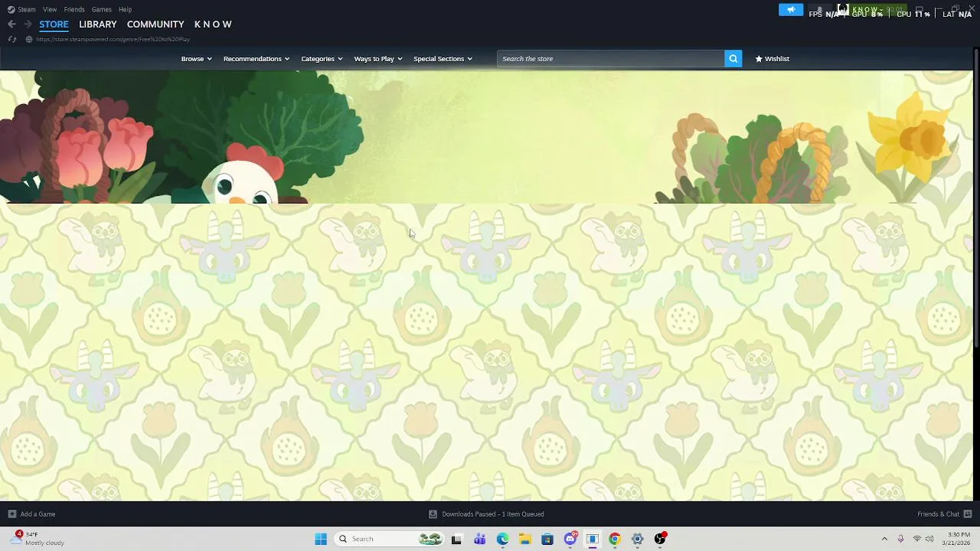Click the Steam logo icon in the menu bar
Viewport: 980px width, 551px height.
(11, 9)
